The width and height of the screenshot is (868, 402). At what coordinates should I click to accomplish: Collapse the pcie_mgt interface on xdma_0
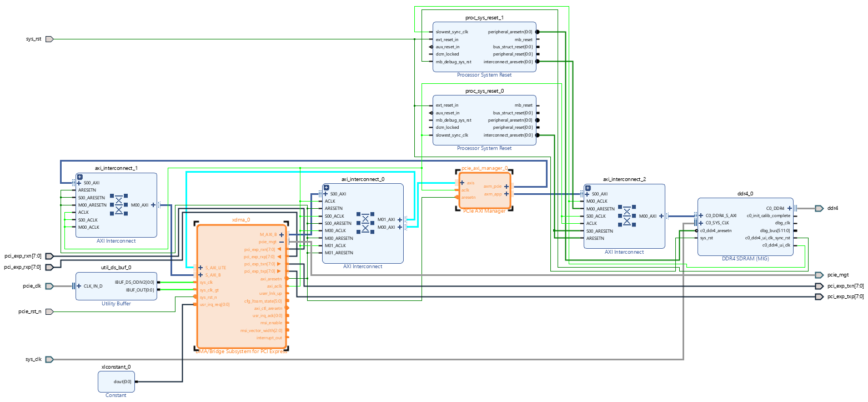[282, 242]
